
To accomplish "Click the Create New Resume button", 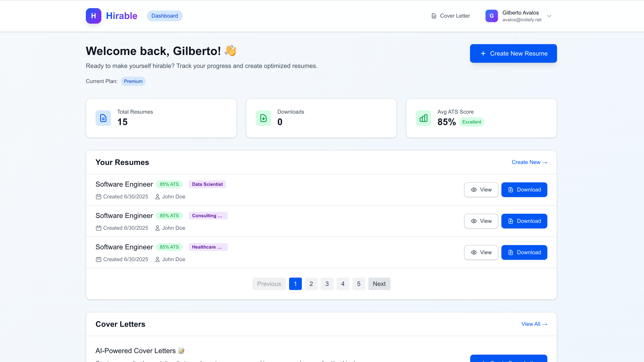I will 513,53.
